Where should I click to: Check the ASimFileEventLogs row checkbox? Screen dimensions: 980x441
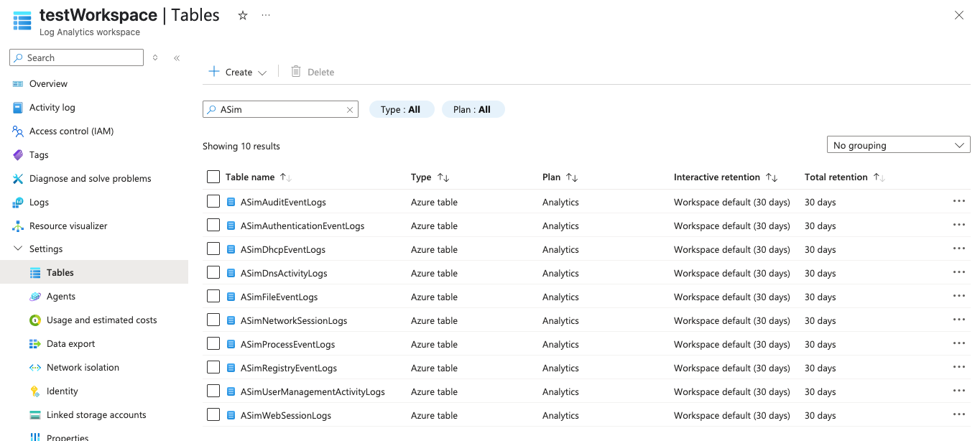point(213,296)
